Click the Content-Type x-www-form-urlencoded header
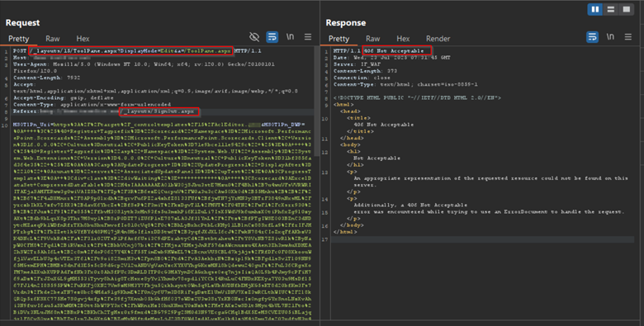This screenshot has height=326, width=644. click(x=92, y=104)
